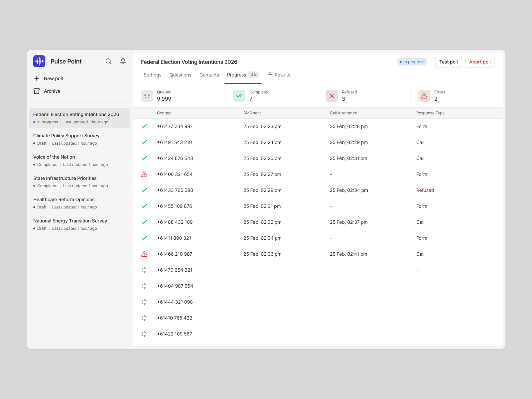Click warning icon for +61400 321 654
Image resolution: width=532 pixels, height=399 pixels.
144,174
